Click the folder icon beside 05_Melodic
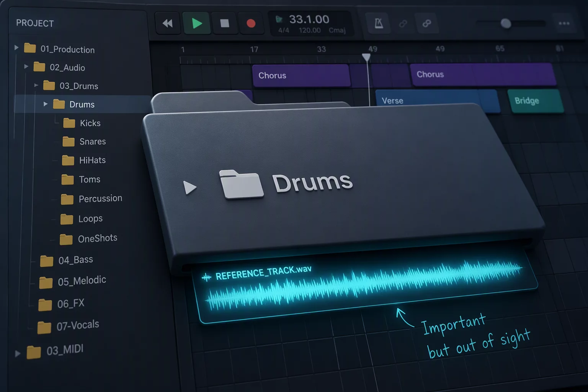The height and width of the screenshot is (392, 588). 46,283
